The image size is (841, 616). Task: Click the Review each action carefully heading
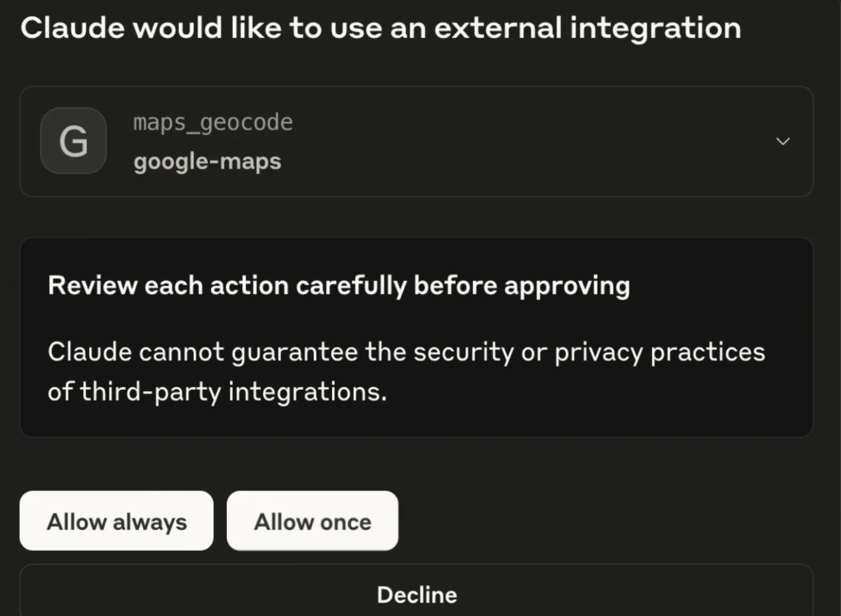point(339,286)
